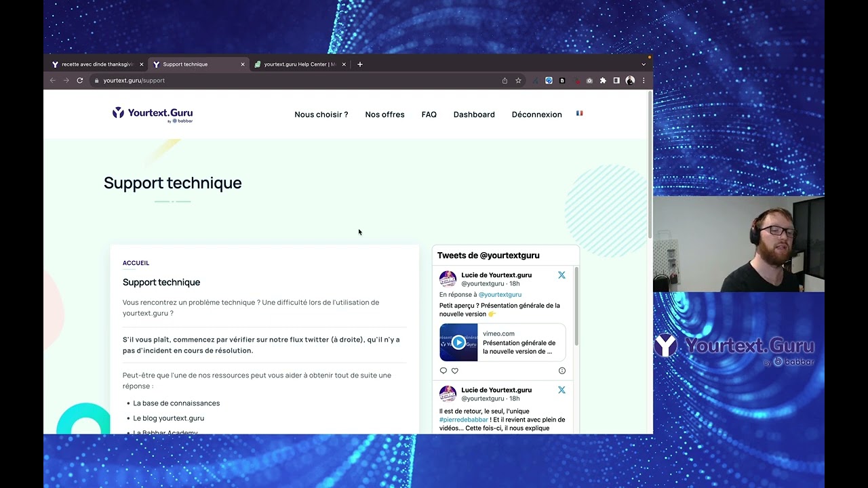Open the Chrome extensions puzzle icon
The height and width of the screenshot is (488, 868).
603,81
